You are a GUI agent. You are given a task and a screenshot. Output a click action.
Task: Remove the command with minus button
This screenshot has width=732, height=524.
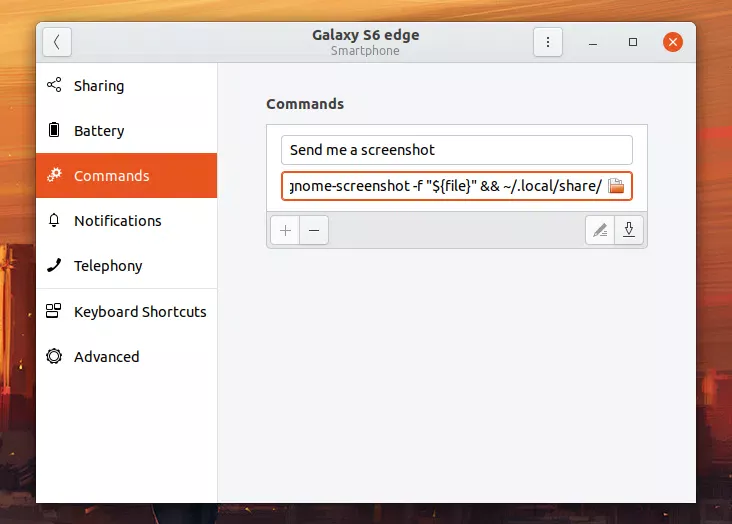point(314,230)
